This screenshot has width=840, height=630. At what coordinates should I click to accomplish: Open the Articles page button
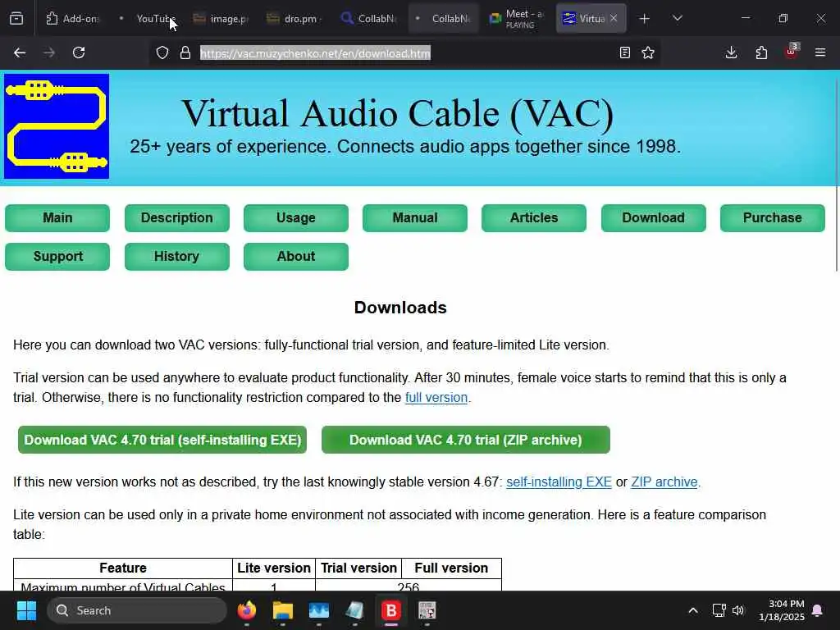tap(533, 217)
